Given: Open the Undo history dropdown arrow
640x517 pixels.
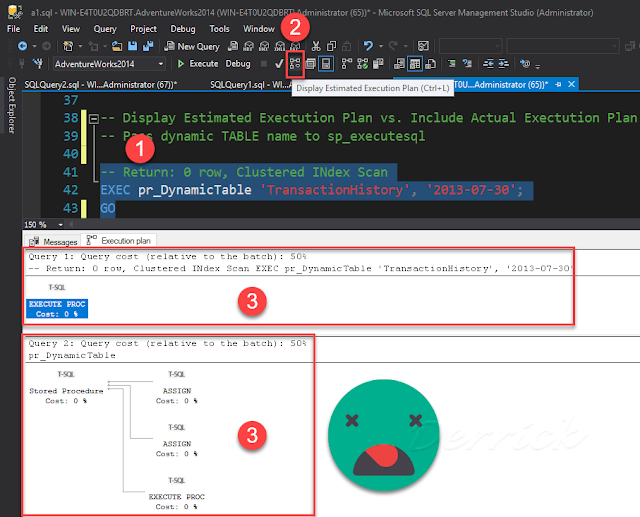Looking at the screenshot, I should pyautogui.click(x=381, y=46).
